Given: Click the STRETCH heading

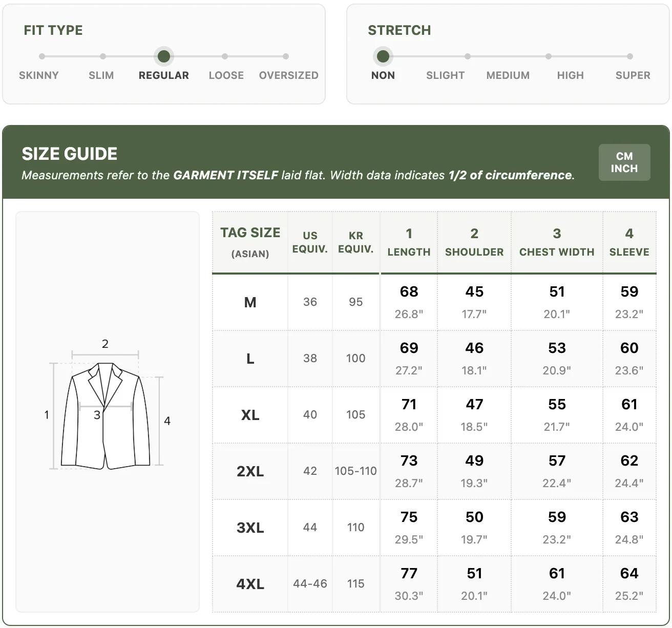Looking at the screenshot, I should click(400, 30).
